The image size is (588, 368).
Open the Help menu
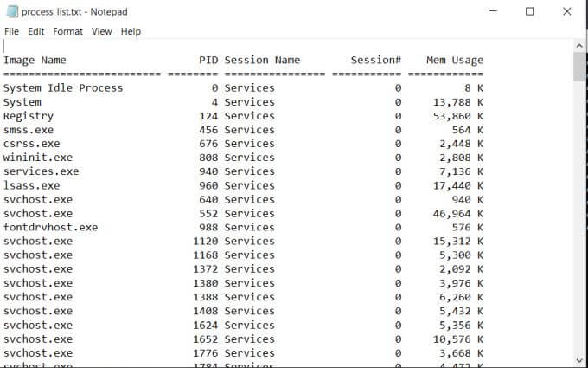pos(131,31)
